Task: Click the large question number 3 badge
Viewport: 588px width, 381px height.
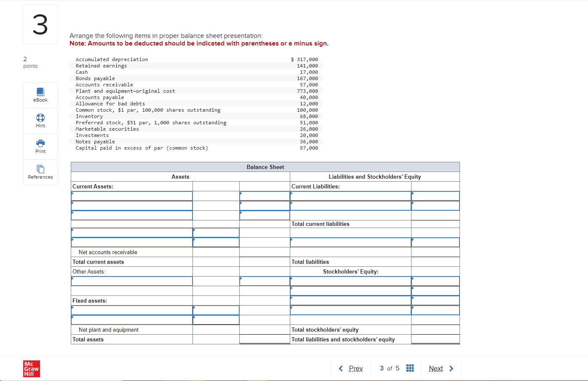Action: tap(40, 24)
